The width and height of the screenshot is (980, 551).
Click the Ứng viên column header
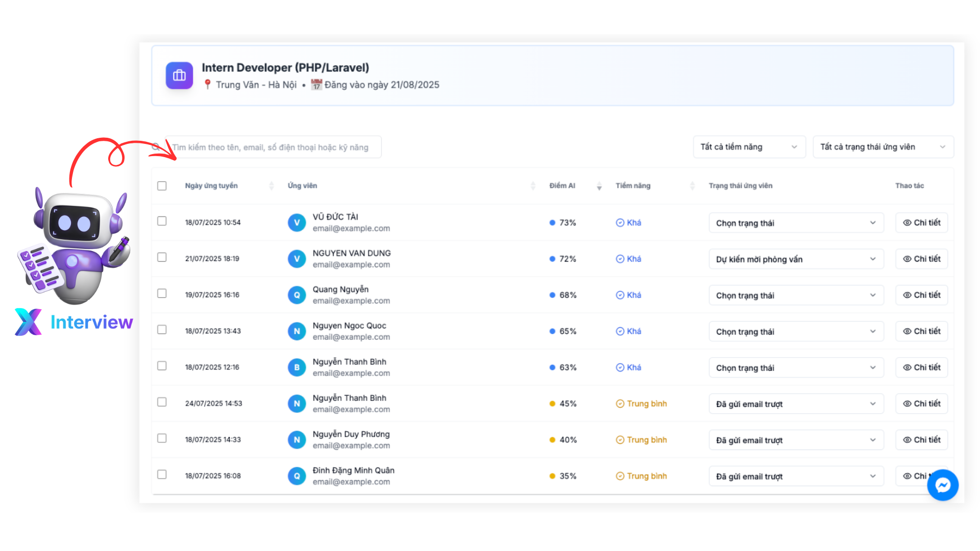(x=302, y=186)
